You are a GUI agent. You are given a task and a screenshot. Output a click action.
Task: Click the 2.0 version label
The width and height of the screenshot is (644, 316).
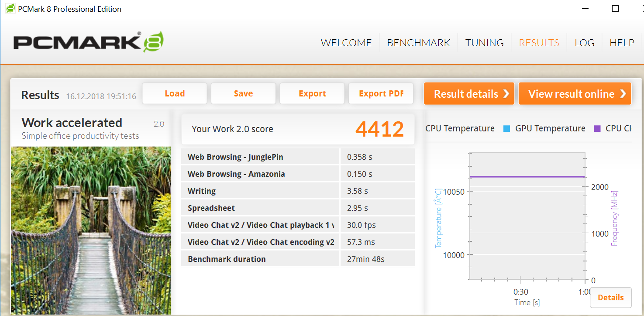point(159,124)
